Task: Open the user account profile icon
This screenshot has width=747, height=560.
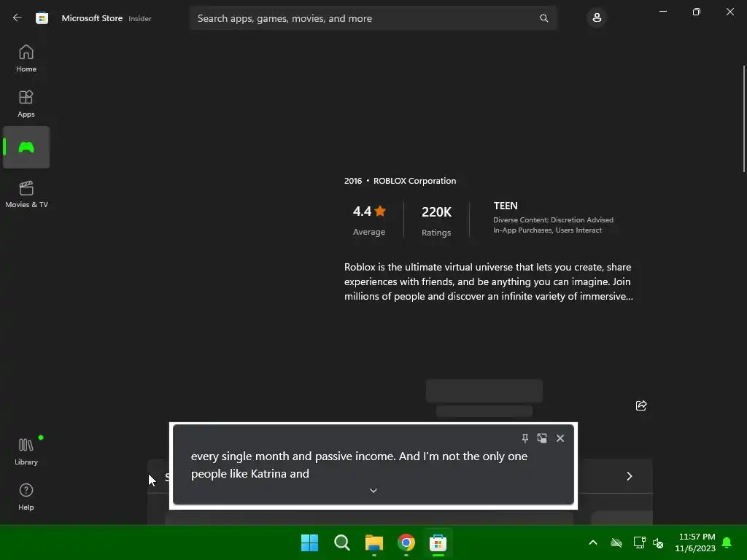Action: pyautogui.click(x=597, y=18)
